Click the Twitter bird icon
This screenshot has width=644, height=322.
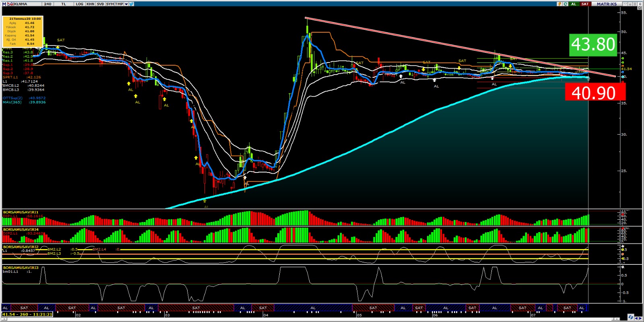coord(132,4)
